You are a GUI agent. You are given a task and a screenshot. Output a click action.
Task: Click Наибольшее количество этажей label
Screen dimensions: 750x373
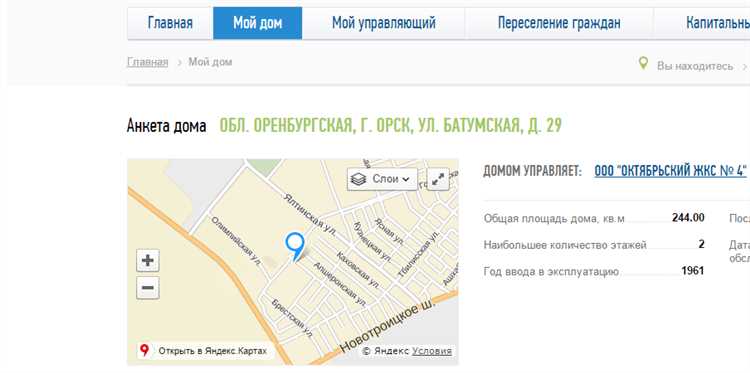[x=565, y=245]
